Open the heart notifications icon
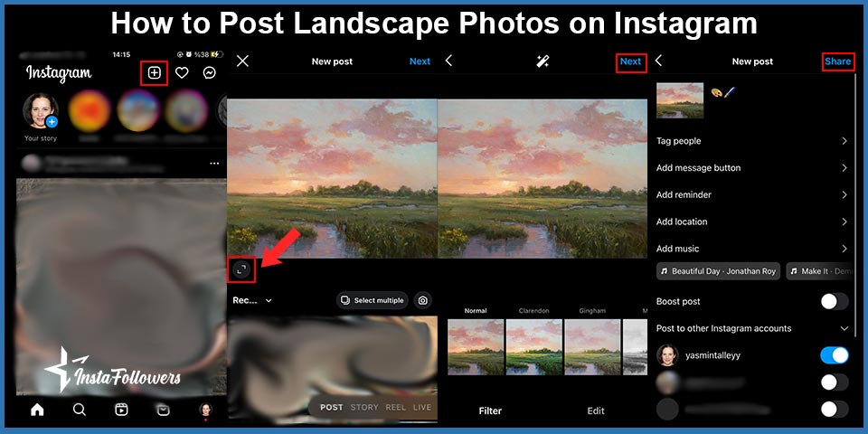Image resolution: width=868 pixels, height=434 pixels. pyautogui.click(x=182, y=72)
